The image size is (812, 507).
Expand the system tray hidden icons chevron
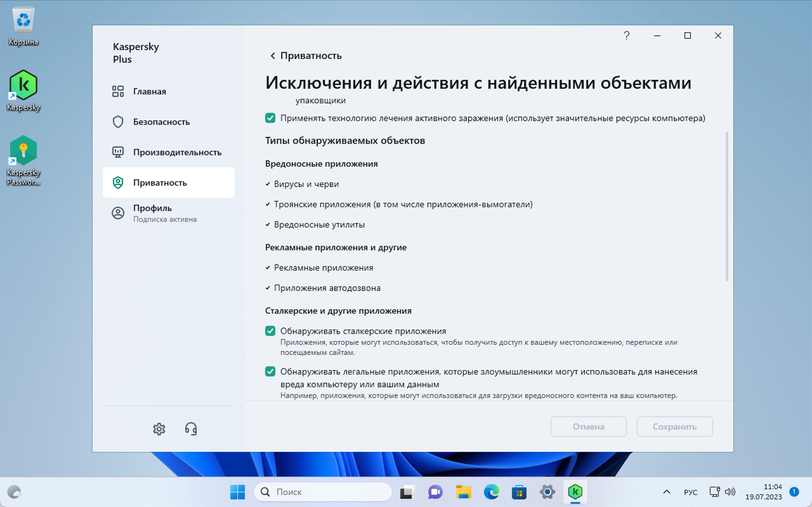pyautogui.click(x=666, y=492)
